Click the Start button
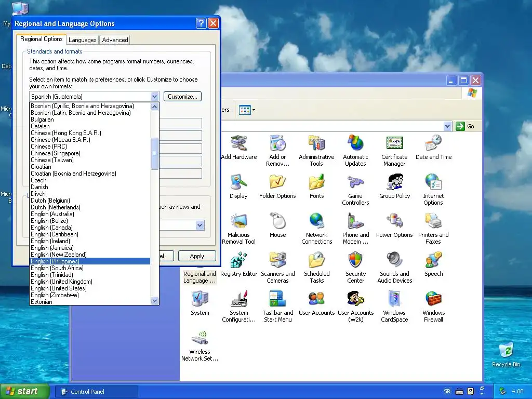 (x=24, y=391)
